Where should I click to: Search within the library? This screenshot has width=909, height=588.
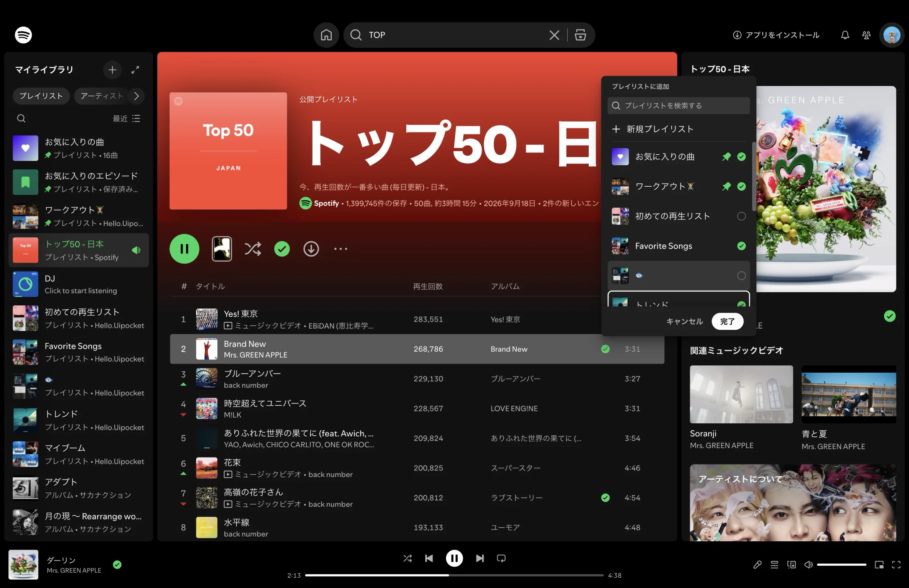pyautogui.click(x=21, y=118)
